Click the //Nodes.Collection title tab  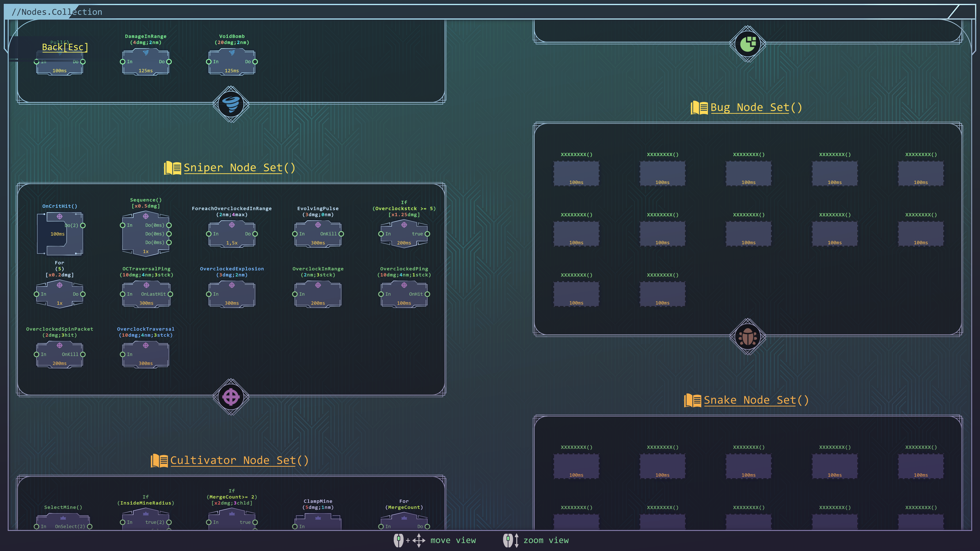point(57,12)
